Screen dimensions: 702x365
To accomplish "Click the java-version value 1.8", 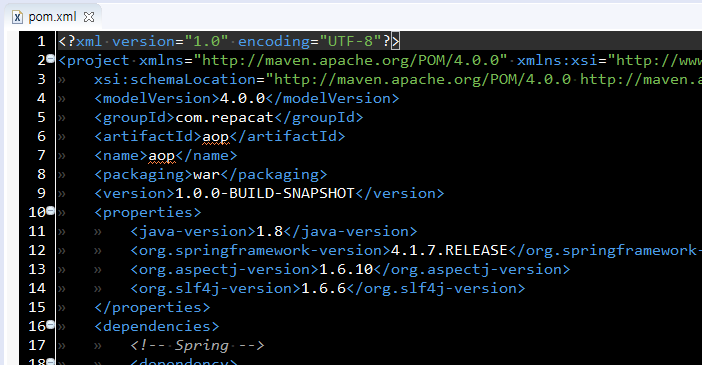I will [269, 232].
